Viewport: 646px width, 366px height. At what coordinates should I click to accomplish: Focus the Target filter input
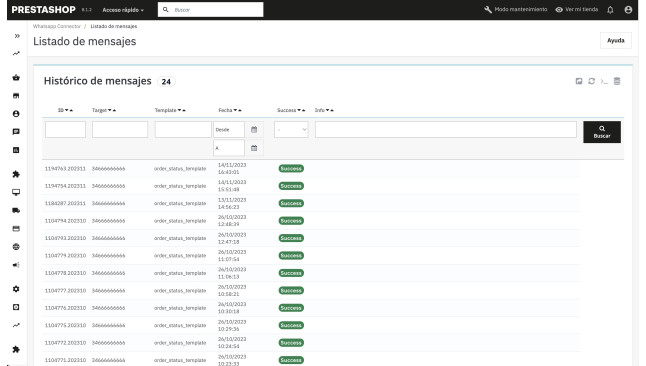point(120,129)
